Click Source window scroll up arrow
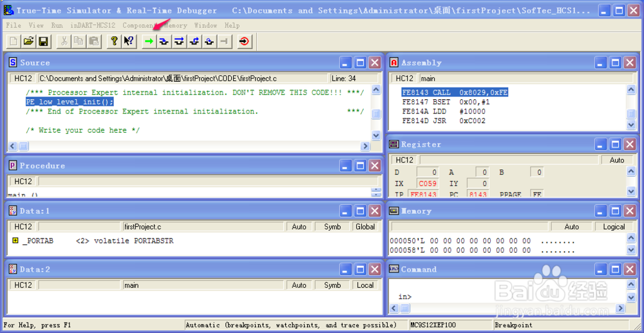Screen dimensions: 644x333 click(x=376, y=90)
